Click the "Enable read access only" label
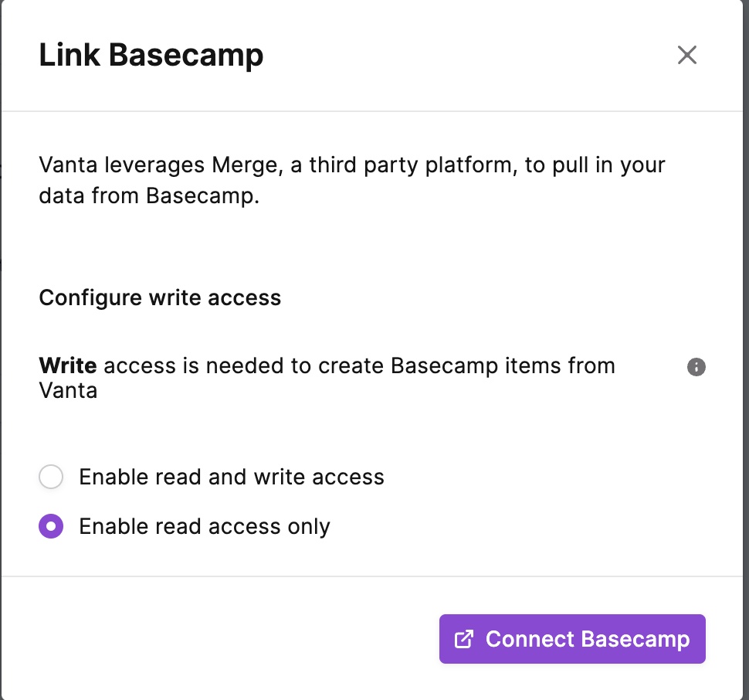Image resolution: width=749 pixels, height=700 pixels. [x=205, y=527]
